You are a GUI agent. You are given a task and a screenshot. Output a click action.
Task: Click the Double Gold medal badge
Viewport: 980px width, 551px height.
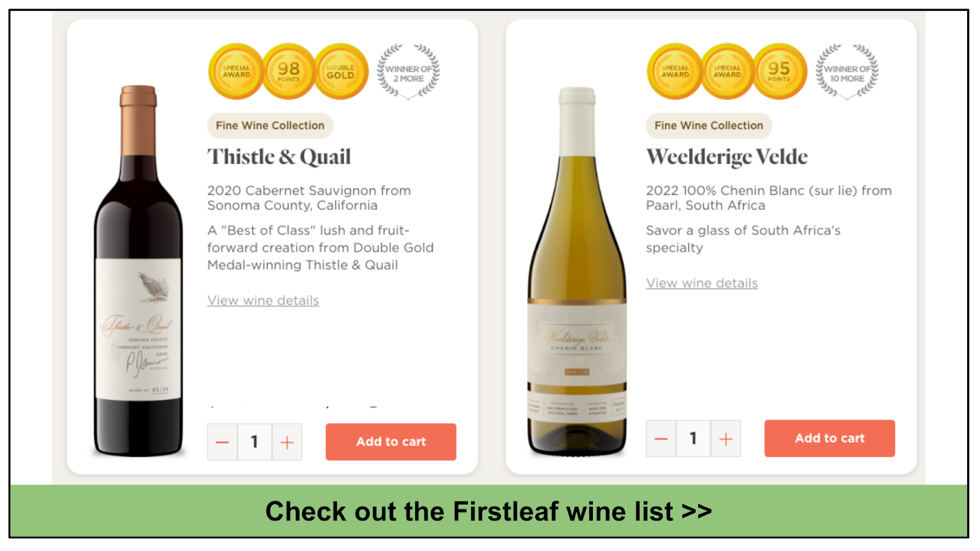[x=341, y=72]
